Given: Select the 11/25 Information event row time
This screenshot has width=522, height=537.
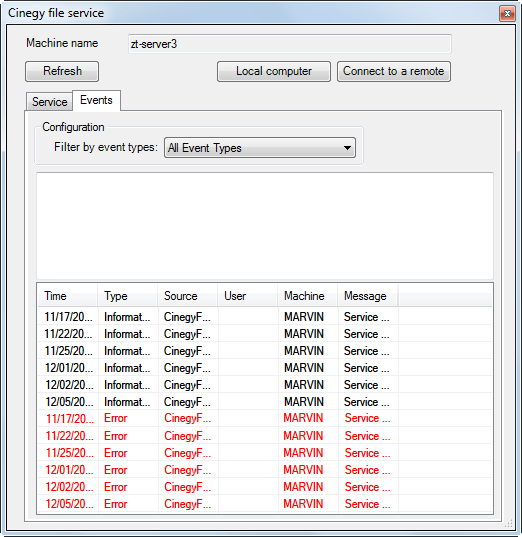Looking at the screenshot, I should [x=69, y=351].
